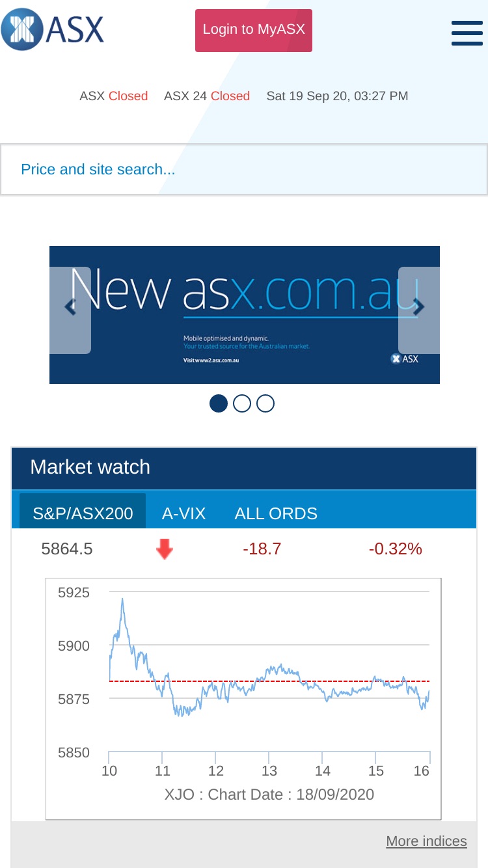
Task: Open the New asx.com.au banner
Action: (x=245, y=315)
